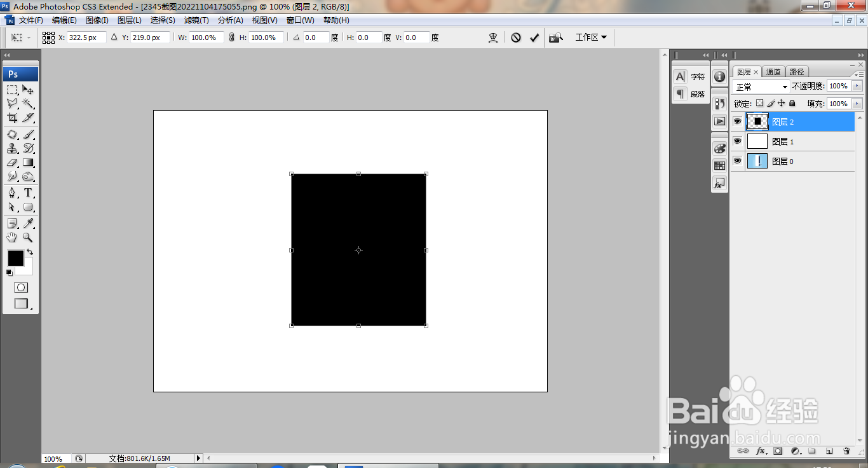Image resolution: width=868 pixels, height=468 pixels.
Task: Open layer style fx dropdown at panel bottom
Action: point(761,451)
